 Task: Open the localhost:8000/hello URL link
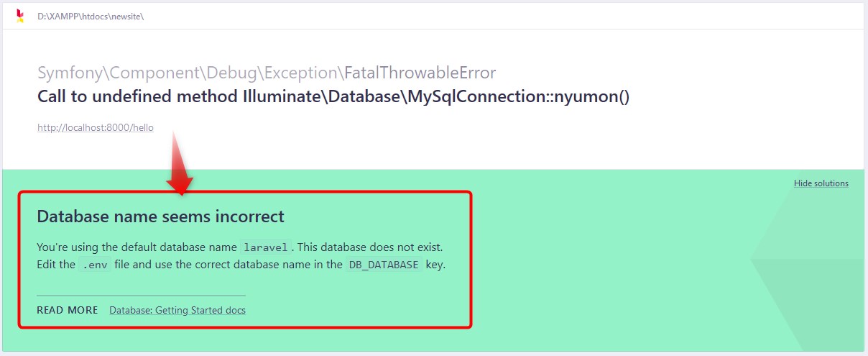(96, 128)
